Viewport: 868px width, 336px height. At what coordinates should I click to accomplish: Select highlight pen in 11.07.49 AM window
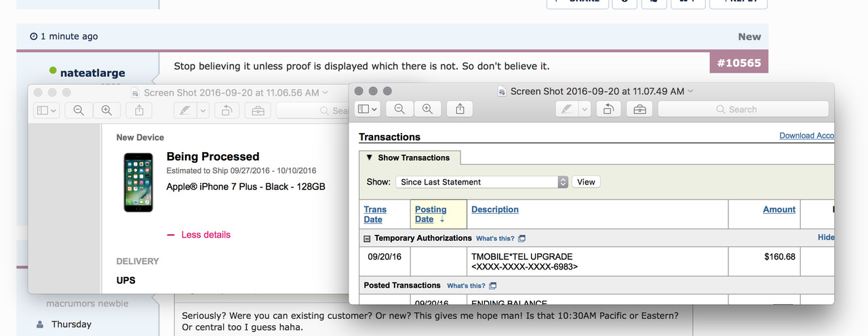coord(566,109)
